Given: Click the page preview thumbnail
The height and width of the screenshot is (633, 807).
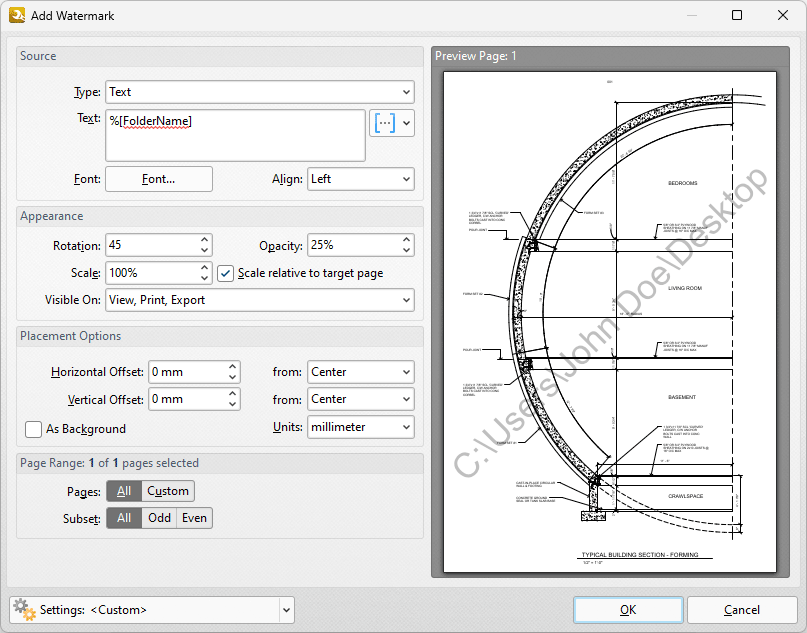Looking at the screenshot, I should pos(610,322).
